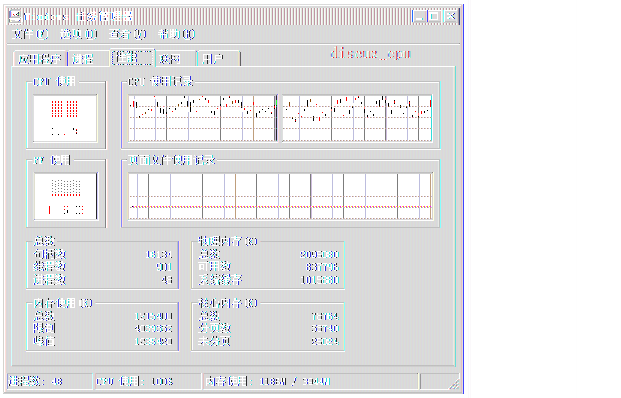The image size is (621, 398).
Task: Open the 查看 (View) menu
Action: point(128,34)
